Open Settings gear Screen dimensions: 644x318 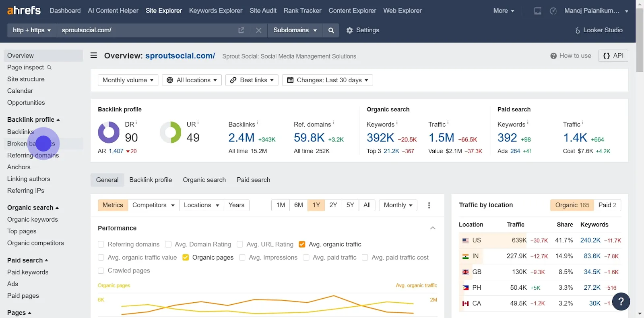[363, 30]
